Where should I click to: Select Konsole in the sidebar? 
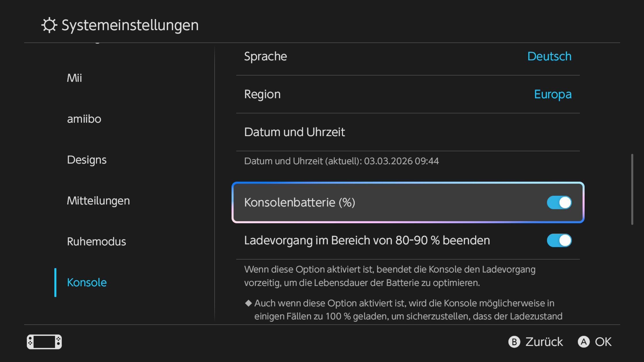tap(87, 282)
